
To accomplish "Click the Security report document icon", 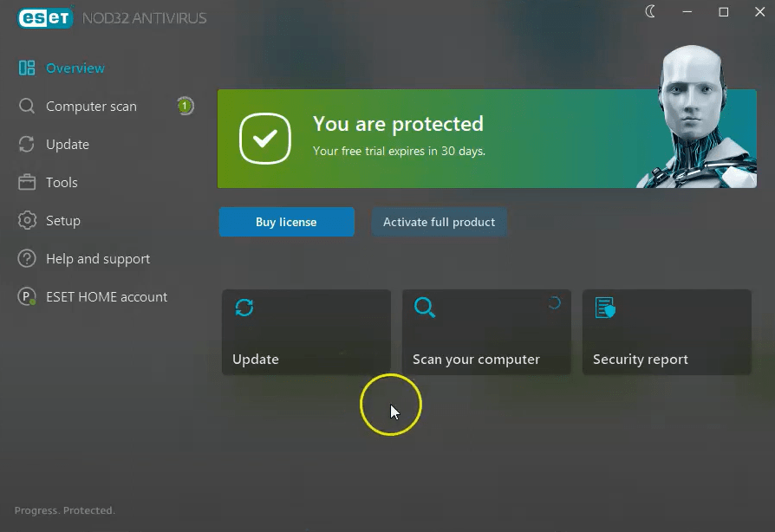I will tap(605, 308).
